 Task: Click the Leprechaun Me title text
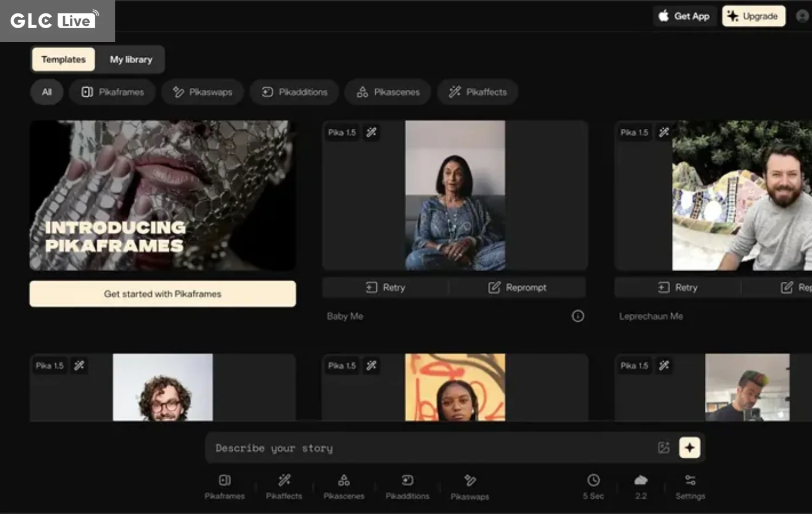[x=651, y=316]
